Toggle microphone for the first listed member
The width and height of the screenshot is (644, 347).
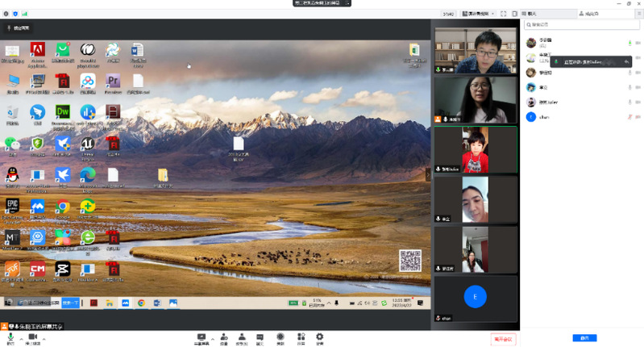click(629, 43)
